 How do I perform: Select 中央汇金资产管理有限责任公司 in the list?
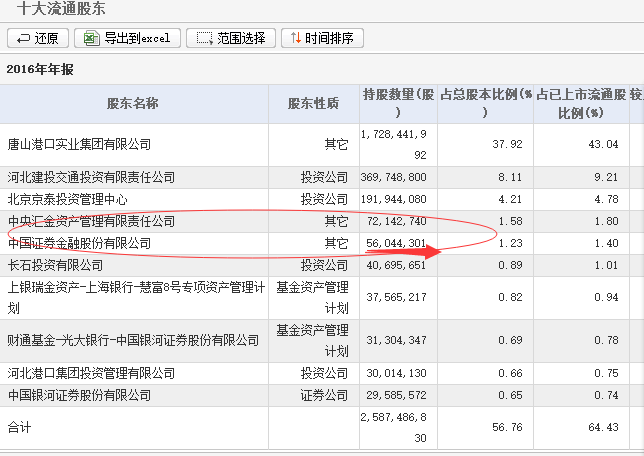click(91, 221)
